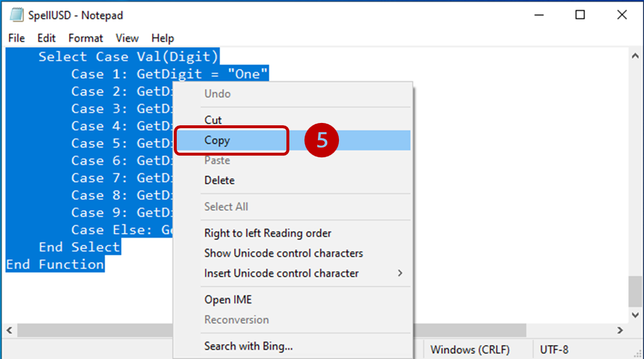Click the scrollbar down arrow
Image resolution: width=644 pixels, height=359 pixels.
[x=635, y=314]
